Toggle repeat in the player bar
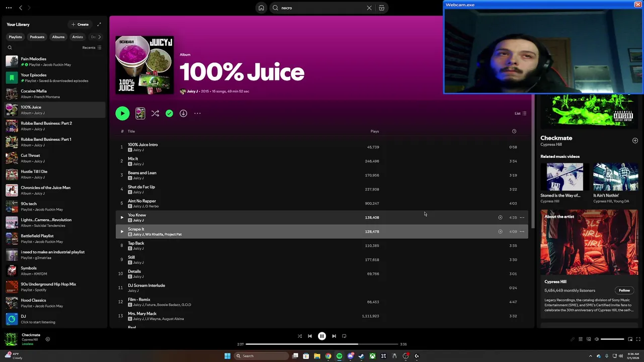644x362 pixels. click(344, 336)
